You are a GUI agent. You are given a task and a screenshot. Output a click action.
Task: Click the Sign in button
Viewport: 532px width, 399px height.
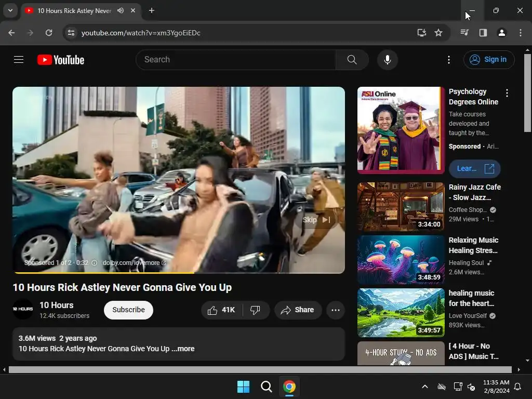coord(489,60)
